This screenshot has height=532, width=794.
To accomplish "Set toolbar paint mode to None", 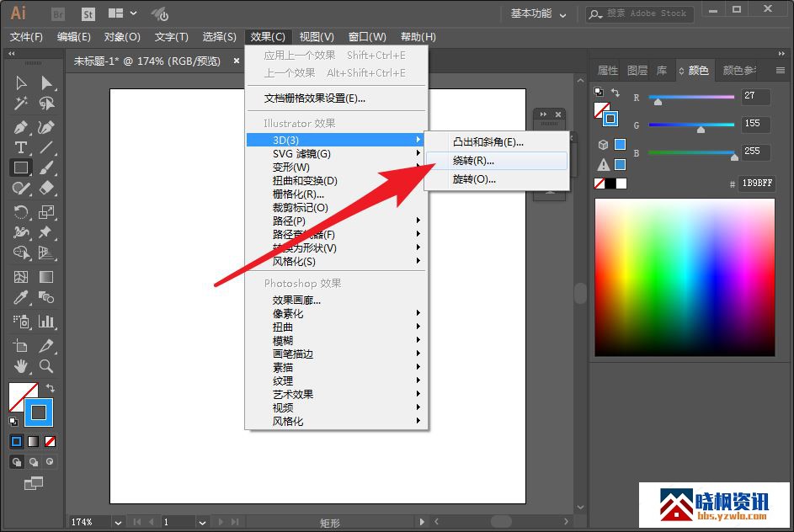I will (x=51, y=441).
